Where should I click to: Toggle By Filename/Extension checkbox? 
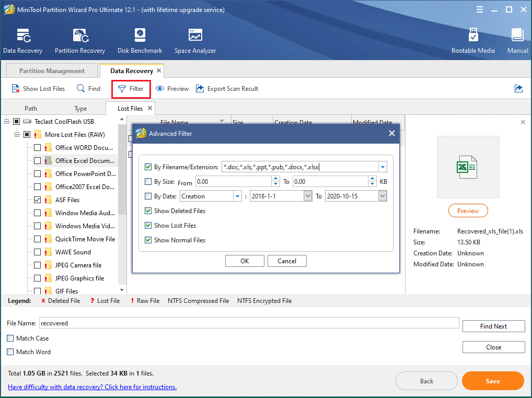(x=148, y=167)
